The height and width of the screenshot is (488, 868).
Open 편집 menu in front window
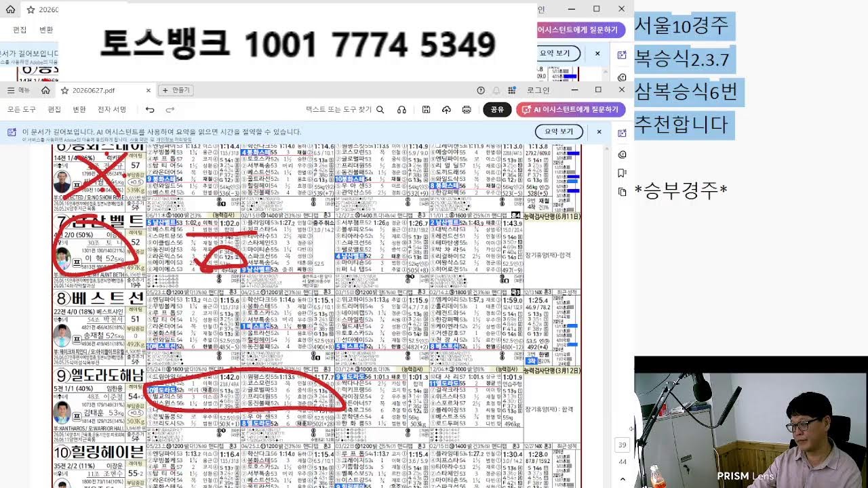54,110
